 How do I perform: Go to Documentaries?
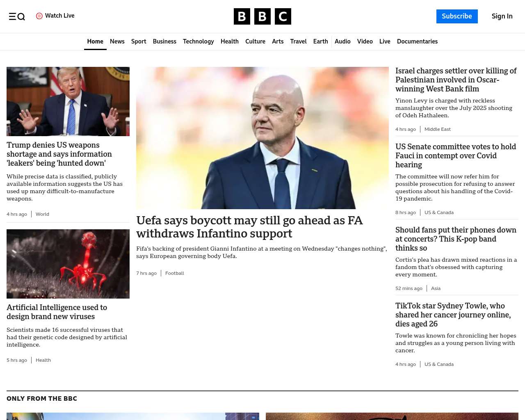(417, 41)
